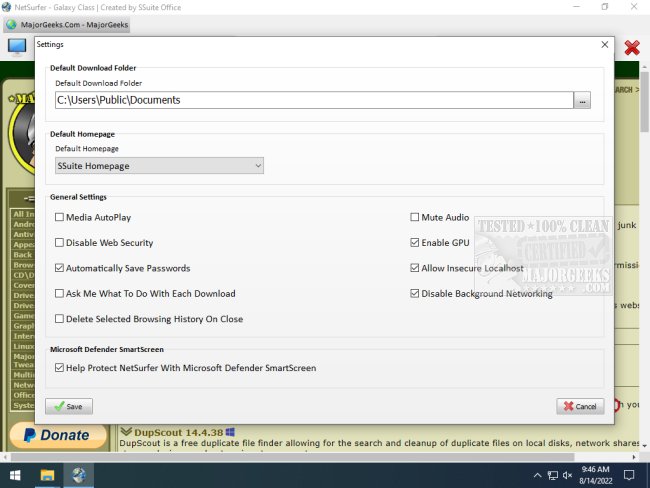
Task: Toggle Allow Insecure Localhost checkbox
Action: pos(415,268)
